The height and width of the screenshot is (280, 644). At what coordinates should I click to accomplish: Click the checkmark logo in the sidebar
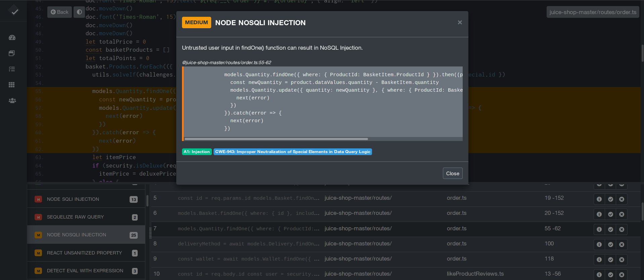13,11
